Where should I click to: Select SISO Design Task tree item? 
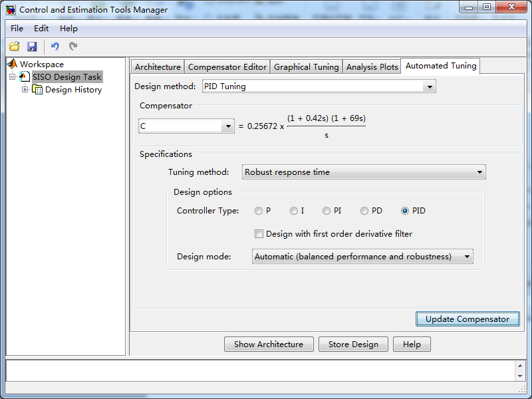point(67,77)
